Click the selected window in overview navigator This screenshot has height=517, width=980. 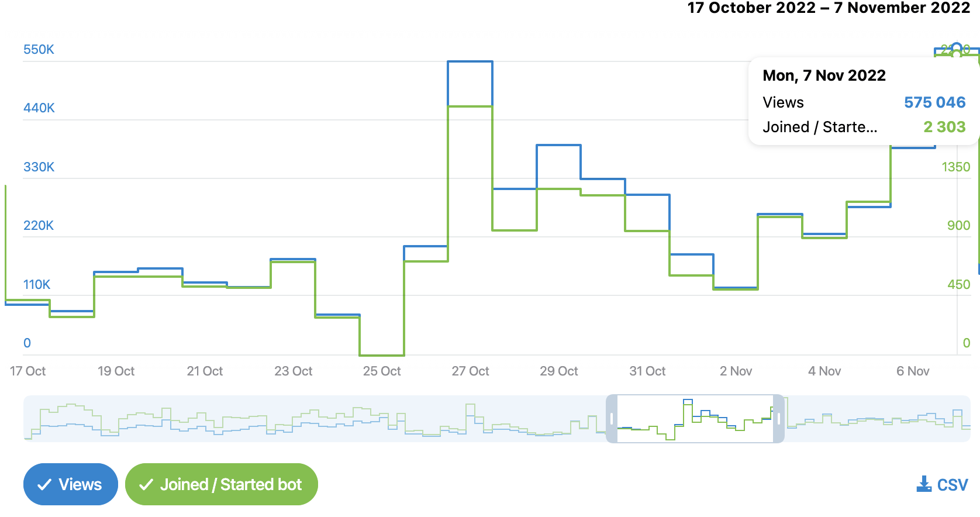(x=695, y=419)
